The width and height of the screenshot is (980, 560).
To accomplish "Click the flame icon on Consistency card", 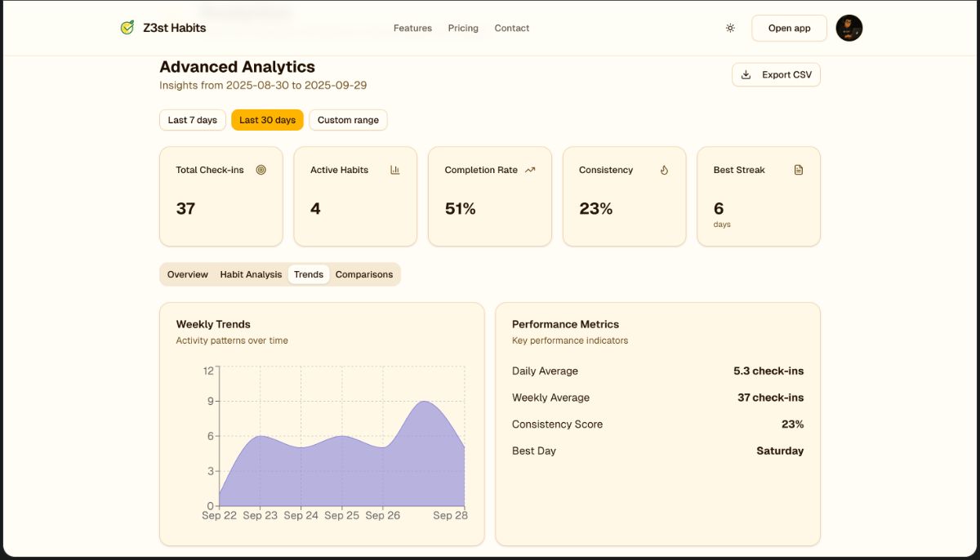I will click(664, 170).
